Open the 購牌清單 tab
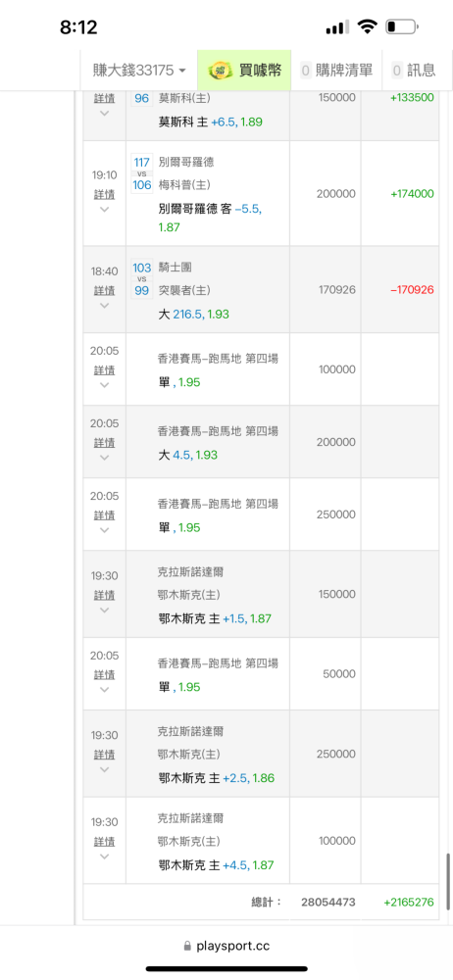This screenshot has height=980, width=453. click(x=336, y=70)
